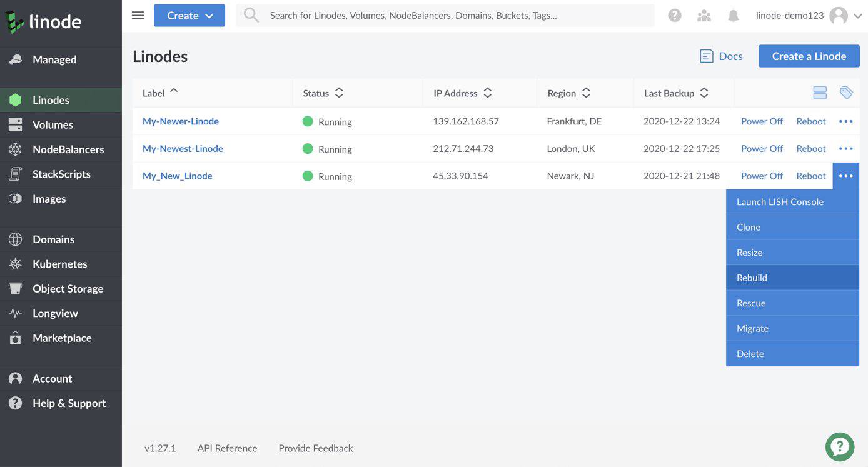Toggle the sidebar with the hamburger menu

[138, 14]
